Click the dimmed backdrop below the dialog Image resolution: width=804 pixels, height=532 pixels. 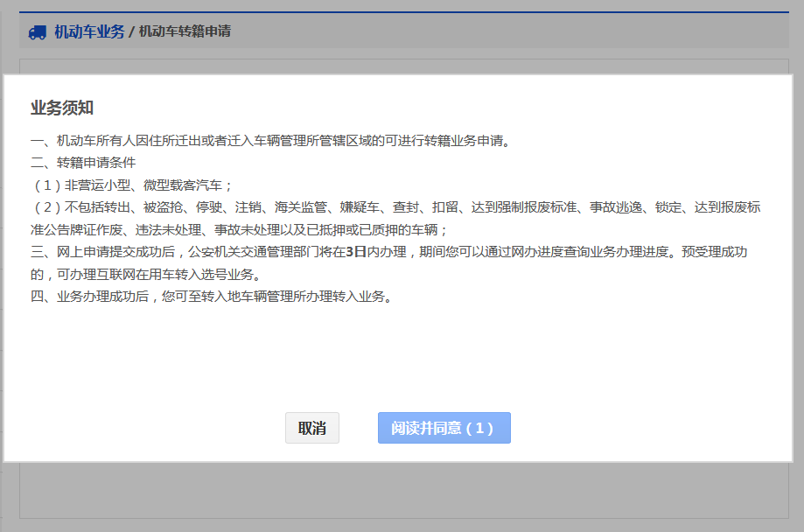click(x=402, y=494)
